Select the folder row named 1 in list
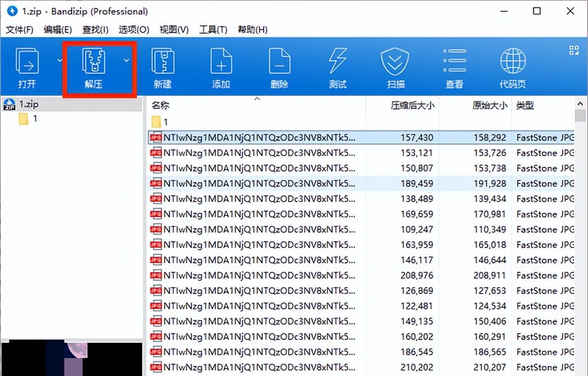 click(361, 122)
